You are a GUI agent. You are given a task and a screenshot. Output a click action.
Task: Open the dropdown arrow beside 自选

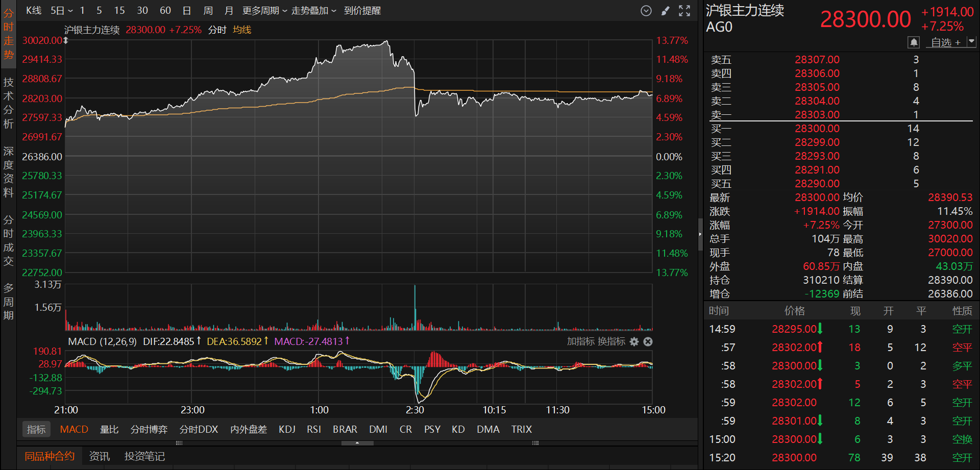pyautogui.click(x=971, y=42)
